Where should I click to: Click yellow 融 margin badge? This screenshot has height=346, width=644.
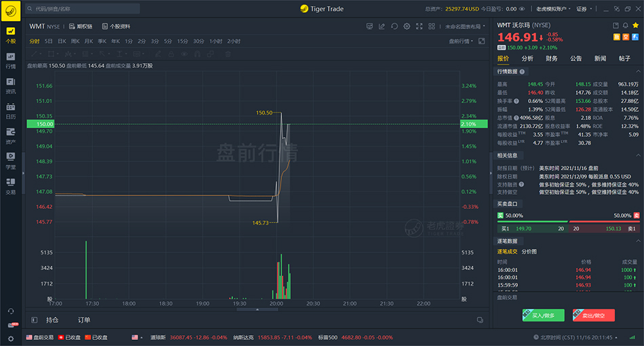point(616,37)
